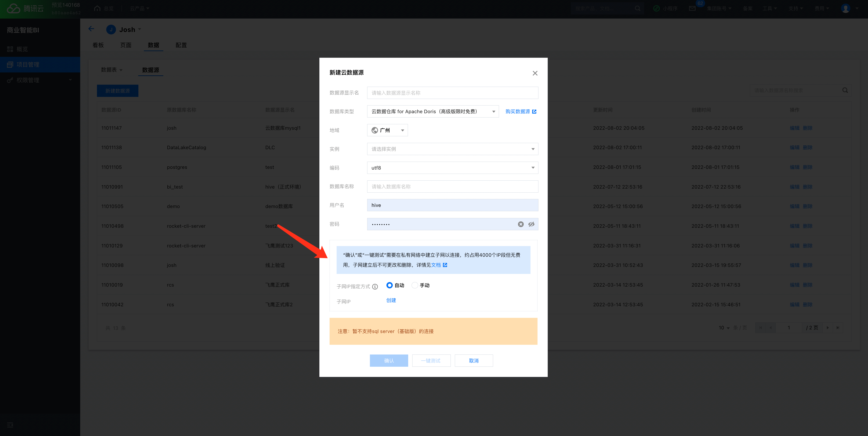This screenshot has height=436, width=868.
Task: Open the 数据库类型 Apache Doris dropdown
Action: (433, 111)
